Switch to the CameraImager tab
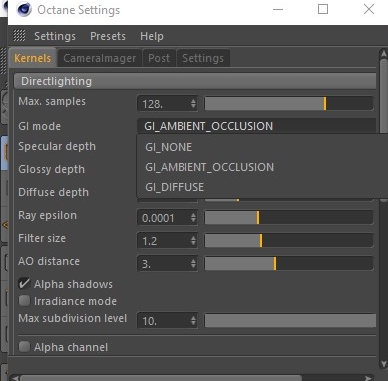388x381 pixels. [x=100, y=58]
